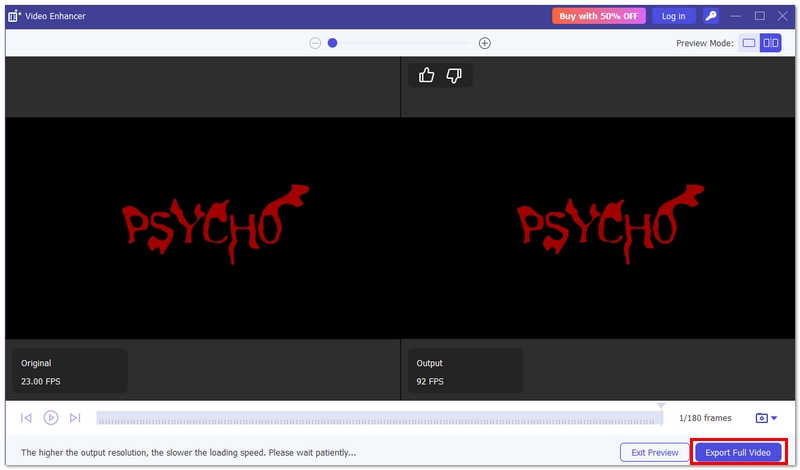800x470 pixels.
Task: Click the Original video preview
Action: pos(203,228)
